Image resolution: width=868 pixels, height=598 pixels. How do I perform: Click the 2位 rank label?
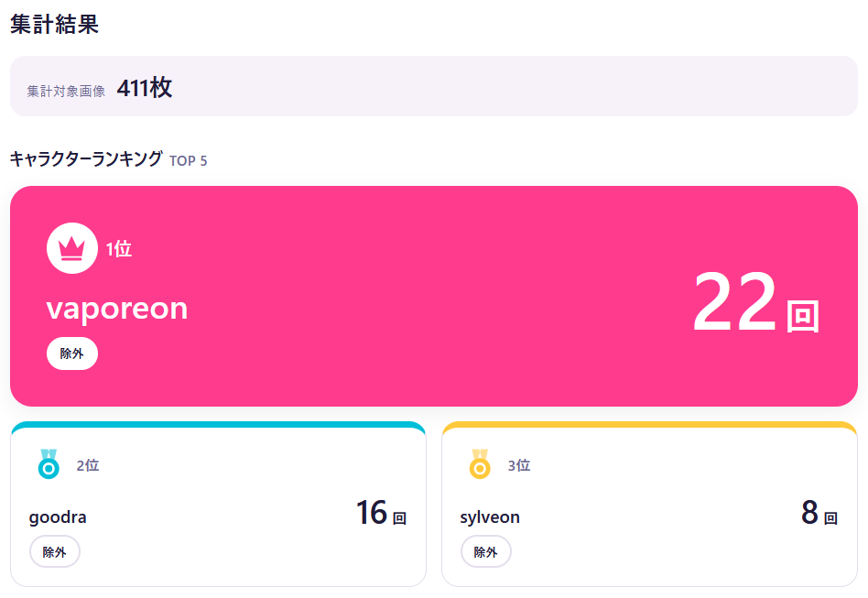tap(88, 465)
